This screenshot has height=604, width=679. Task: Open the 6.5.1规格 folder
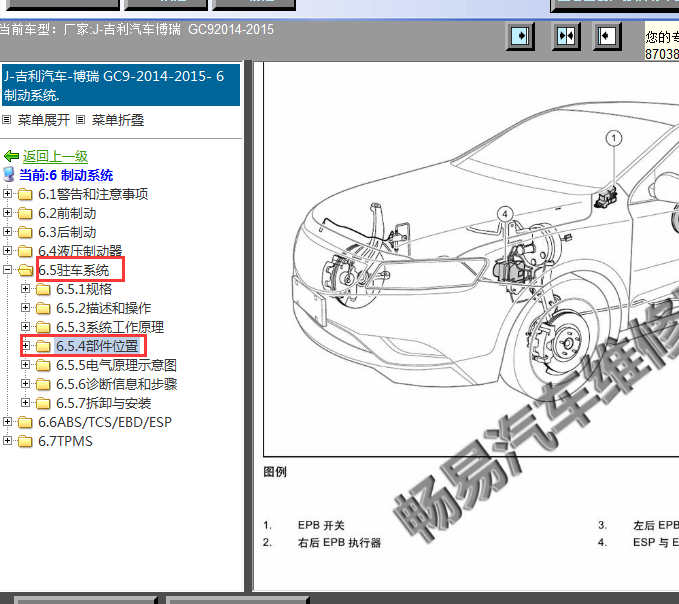point(84,289)
